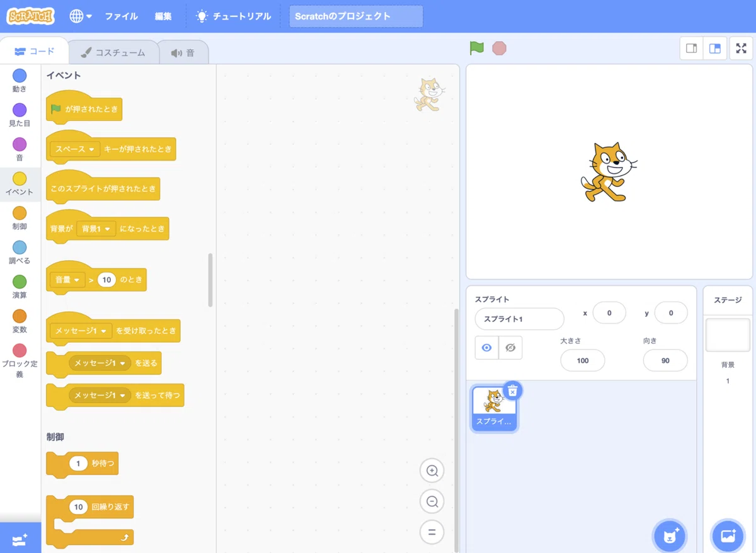Select the スプライト1 sprite thumbnail
This screenshot has width=756, height=553.
pyautogui.click(x=495, y=409)
